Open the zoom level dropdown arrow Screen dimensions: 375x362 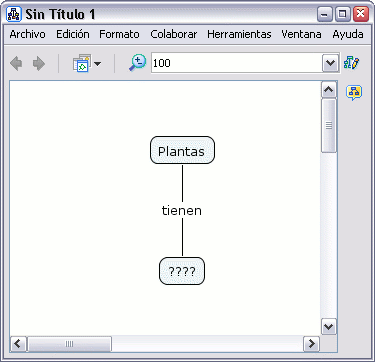(x=330, y=63)
